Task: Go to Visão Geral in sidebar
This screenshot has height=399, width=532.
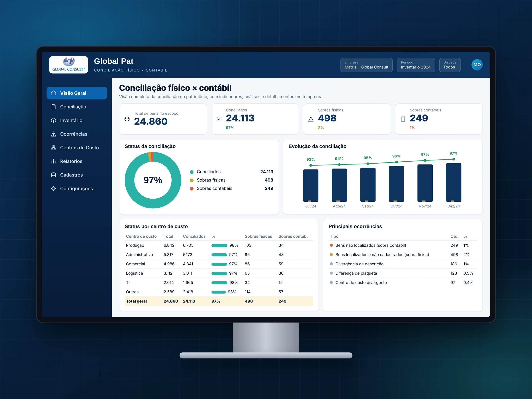Action: tap(77, 93)
